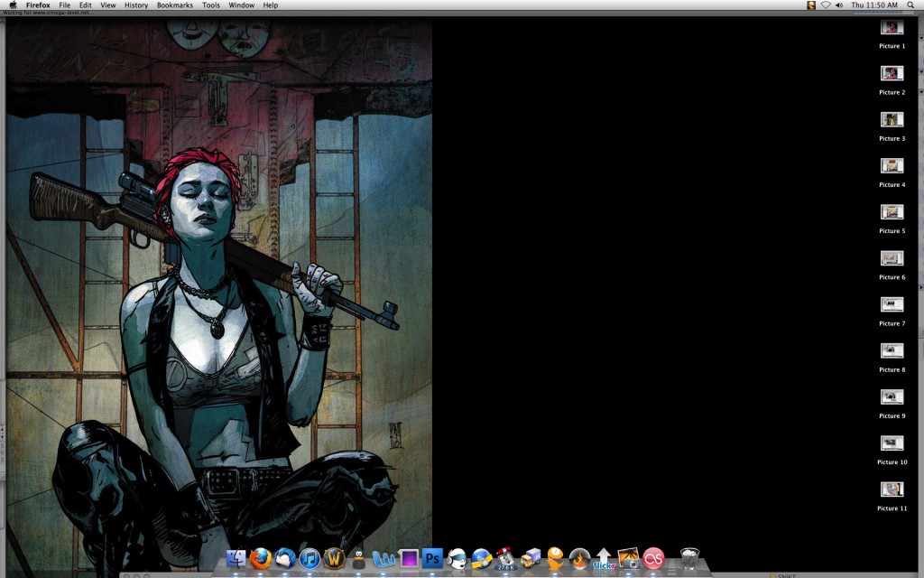The image size is (924, 578).
Task: Open the Help menu
Action: click(271, 5)
